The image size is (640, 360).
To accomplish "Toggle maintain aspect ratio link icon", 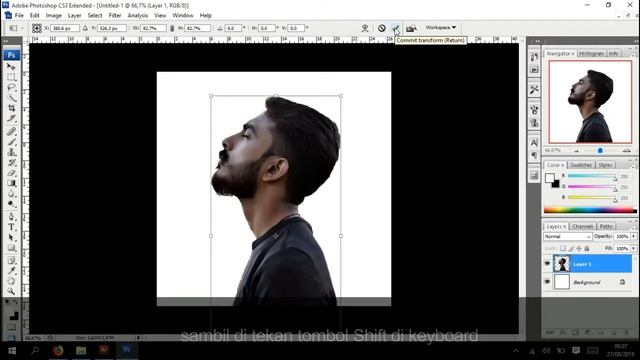I will coord(172,28).
